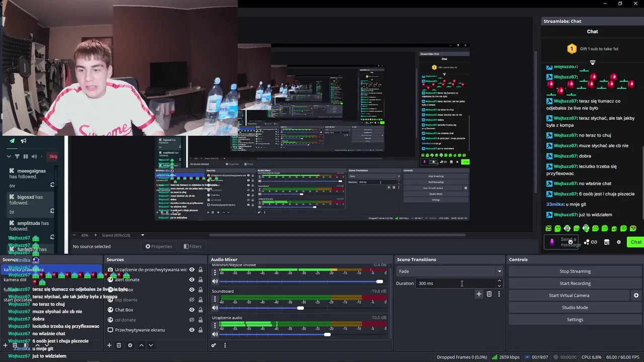This screenshot has width=644, height=362.
Task: Open the chat store icon
Action: click(x=607, y=242)
